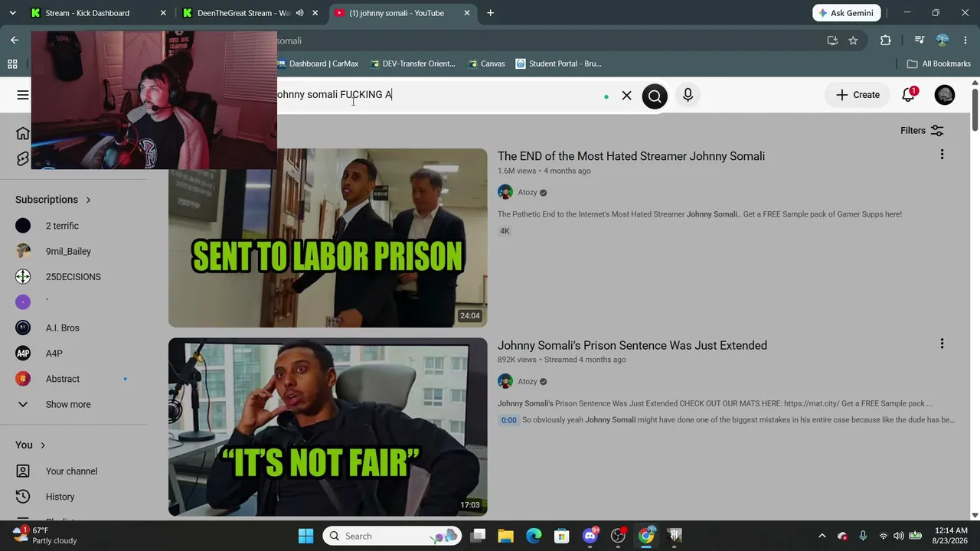The width and height of the screenshot is (980, 551).
Task: Open the Student Portal bookmark
Action: 558,64
